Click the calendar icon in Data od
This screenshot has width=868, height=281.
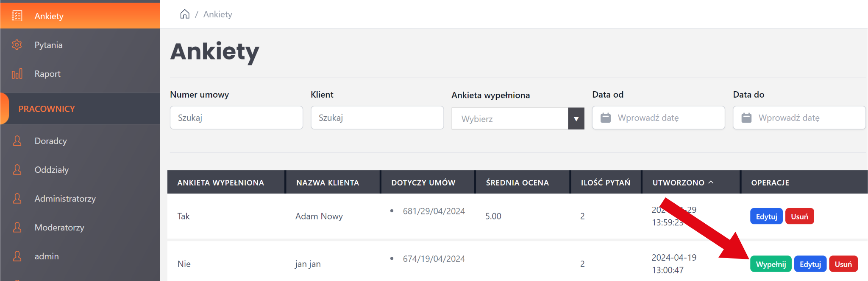[606, 118]
